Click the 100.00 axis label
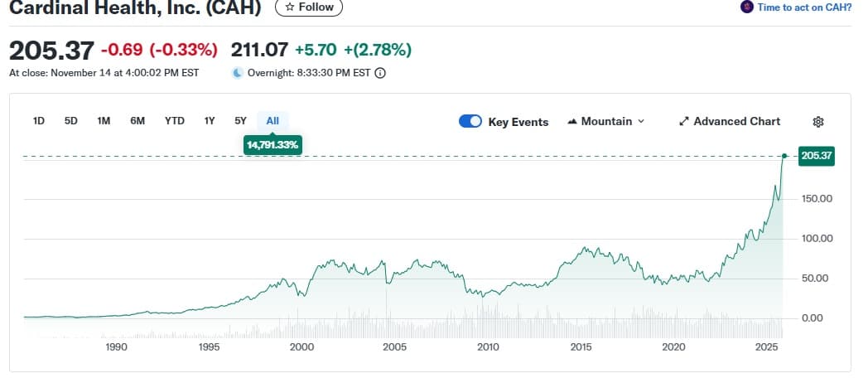Viewport: 868px width, 383px height. [x=818, y=239]
